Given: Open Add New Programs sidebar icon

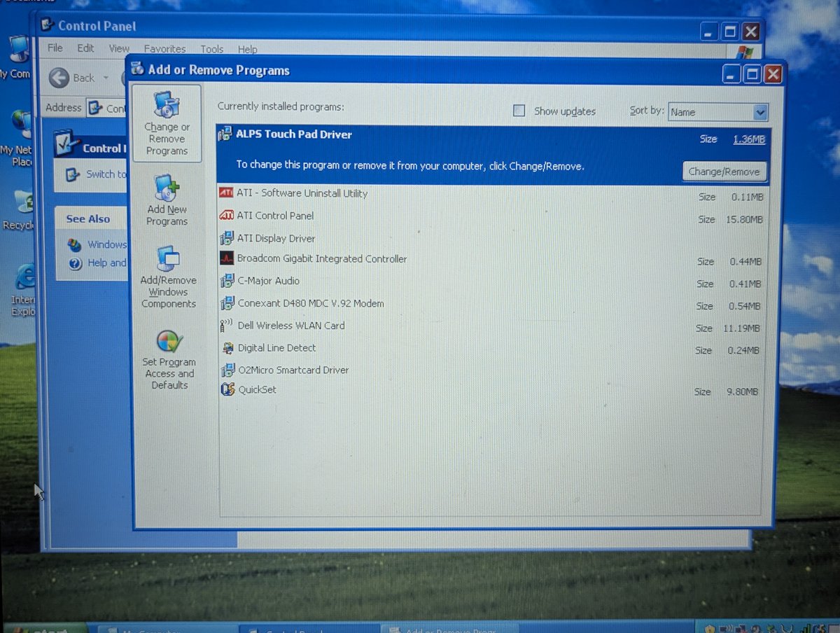Looking at the screenshot, I should [167, 188].
